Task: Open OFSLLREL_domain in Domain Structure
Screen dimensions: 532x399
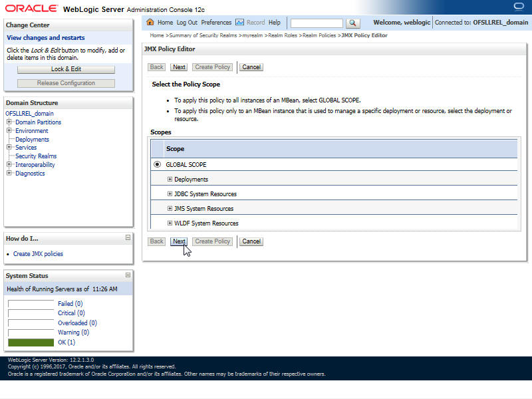Action: (29, 113)
